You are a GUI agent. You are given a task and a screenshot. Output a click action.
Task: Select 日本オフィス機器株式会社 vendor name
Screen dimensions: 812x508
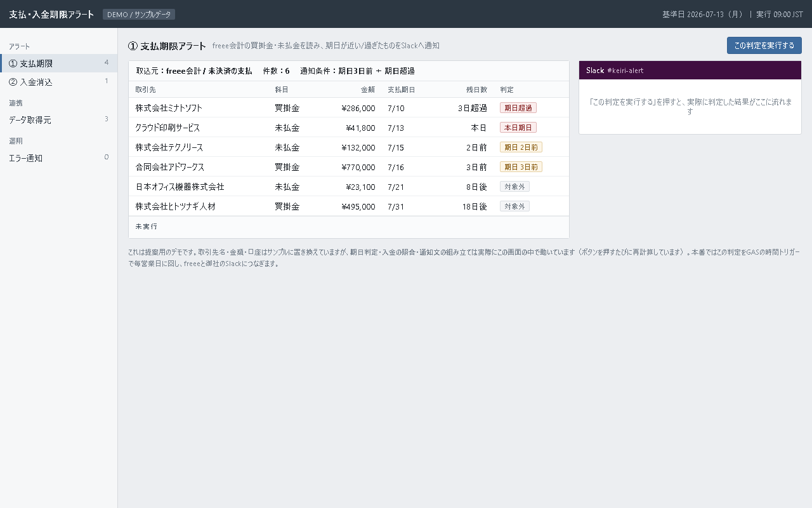coord(180,187)
